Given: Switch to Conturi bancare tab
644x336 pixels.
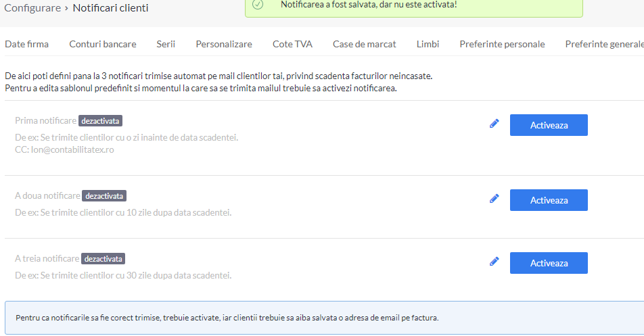Looking at the screenshot, I should tap(103, 45).
